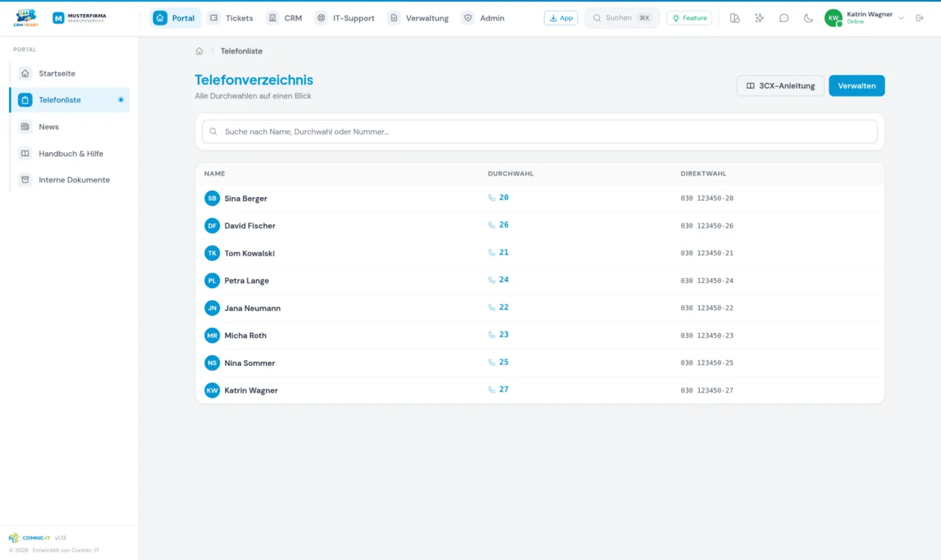Click the magnifier icon in the directory search

click(x=213, y=132)
